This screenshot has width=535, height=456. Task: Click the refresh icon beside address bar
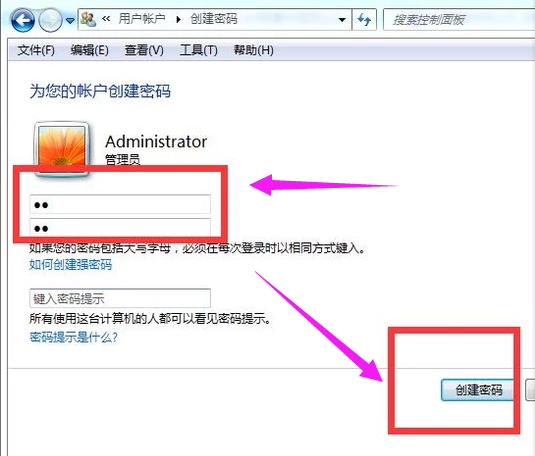[x=364, y=20]
